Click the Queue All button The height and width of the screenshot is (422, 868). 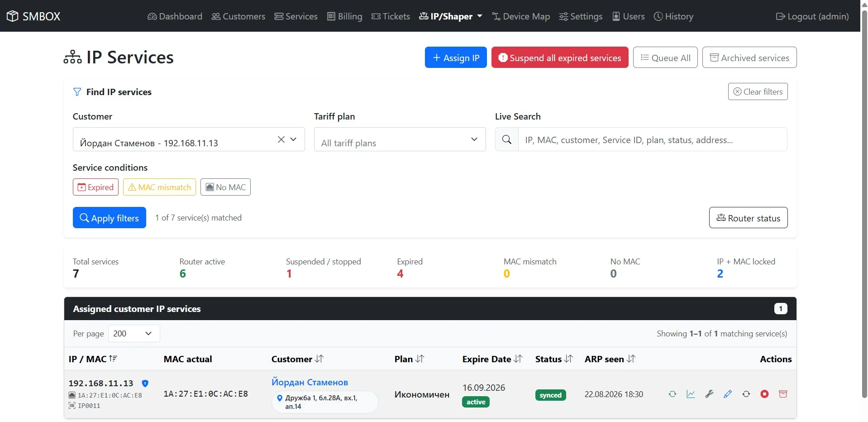[665, 58]
